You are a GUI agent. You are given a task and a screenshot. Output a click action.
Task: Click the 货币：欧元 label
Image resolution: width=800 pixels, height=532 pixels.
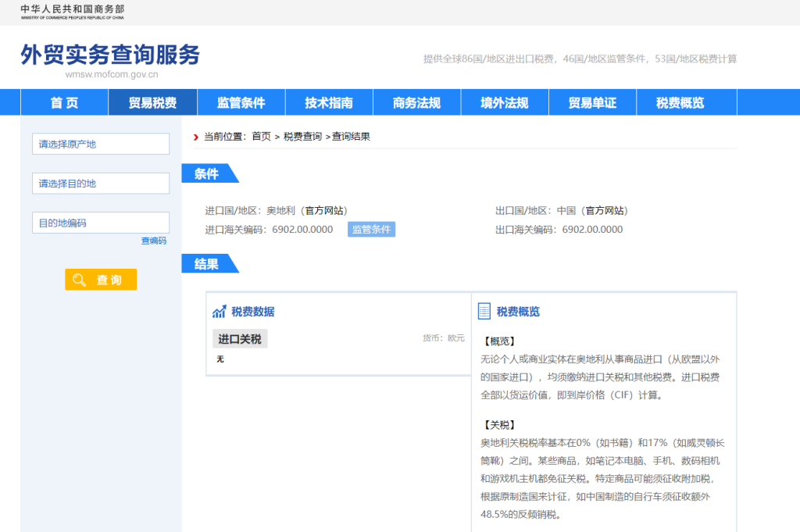pyautogui.click(x=444, y=338)
